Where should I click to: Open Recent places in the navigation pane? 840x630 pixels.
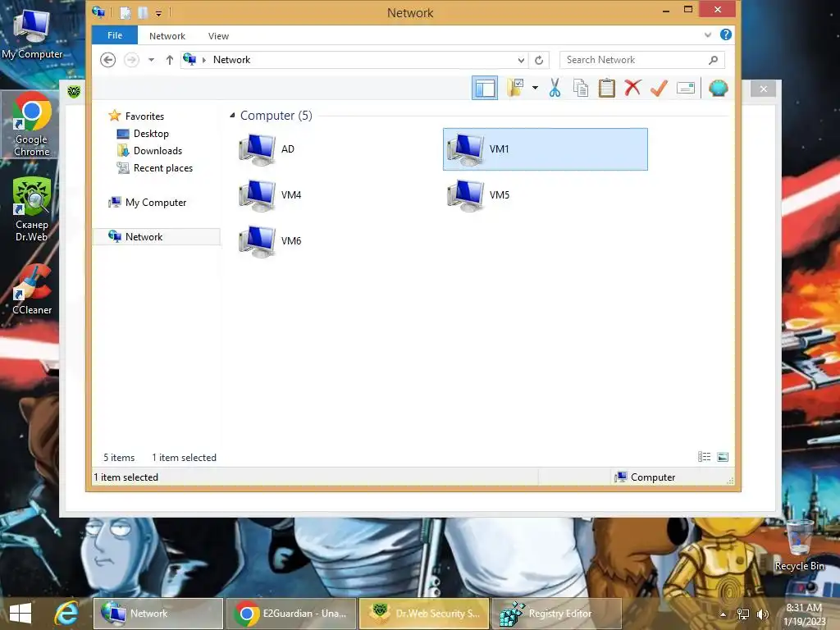(155, 167)
